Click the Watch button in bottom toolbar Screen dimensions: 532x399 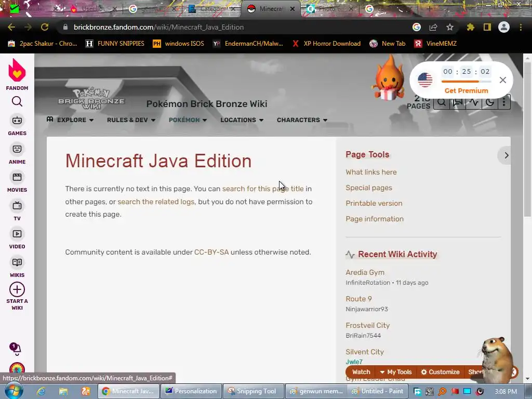tap(361, 372)
